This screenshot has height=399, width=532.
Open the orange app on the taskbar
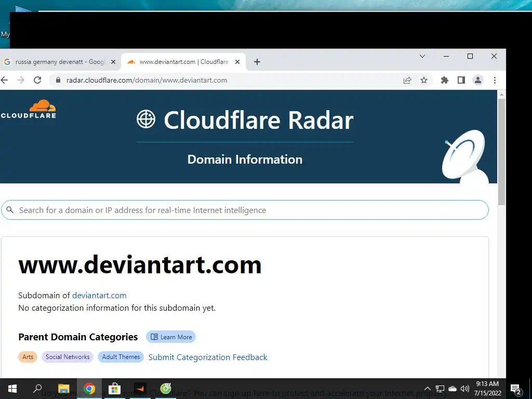[140, 389]
